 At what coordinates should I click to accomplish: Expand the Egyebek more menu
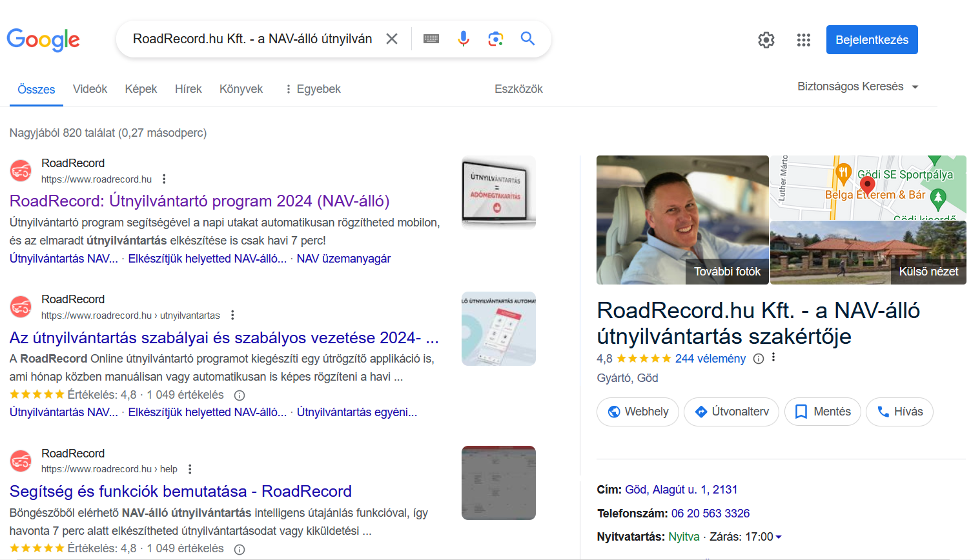click(x=312, y=89)
